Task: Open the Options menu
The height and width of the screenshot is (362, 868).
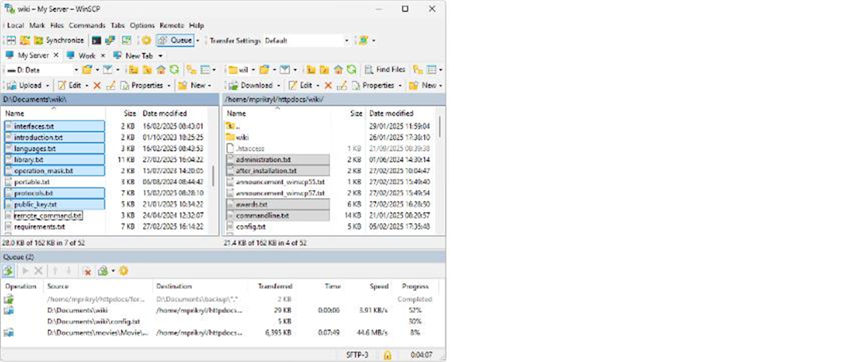Action: [x=142, y=25]
